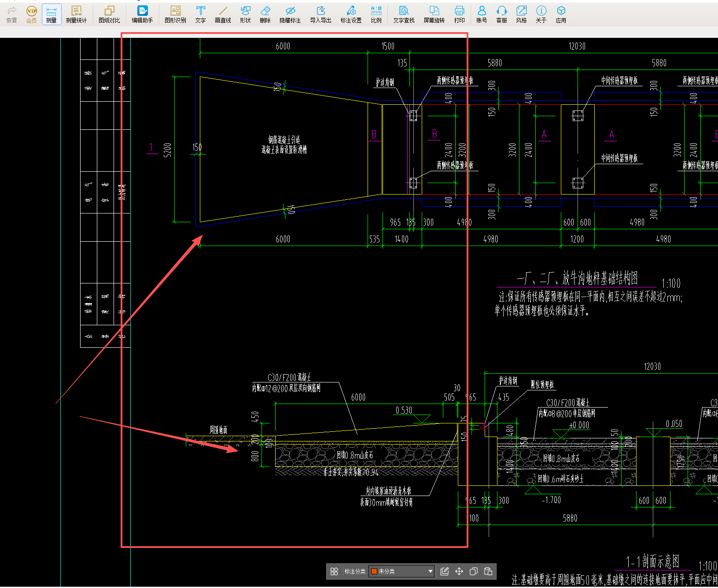Pick the 画直线 draw line tool
The width and height of the screenshot is (718, 588).
click(223, 14)
